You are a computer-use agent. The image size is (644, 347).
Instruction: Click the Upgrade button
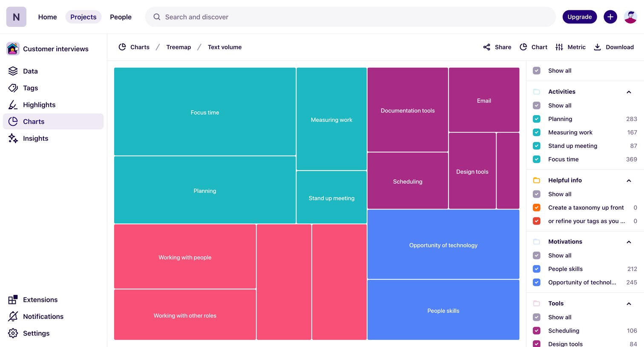click(580, 17)
